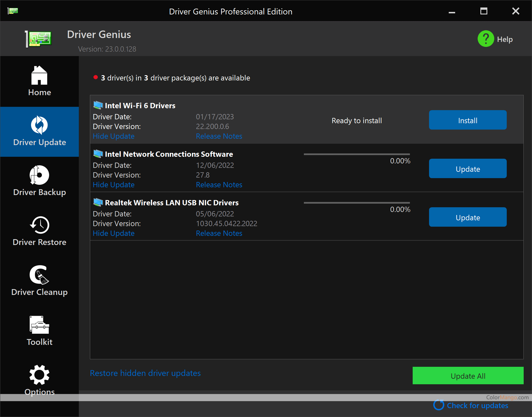This screenshot has height=417, width=532.
Task: Hide the Realtek Wireless LAN update
Action: 114,233
